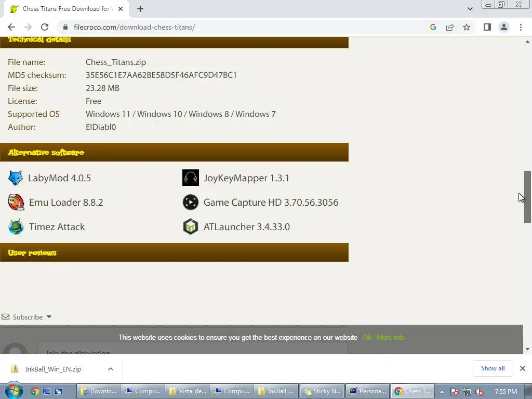Expand the tab search dropdown
The height and width of the screenshot is (399, 532).
(470, 9)
